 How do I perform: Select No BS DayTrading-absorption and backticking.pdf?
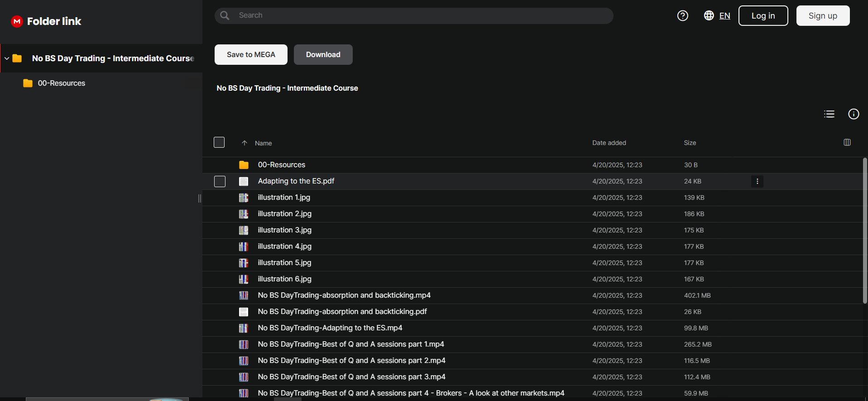pos(342,312)
